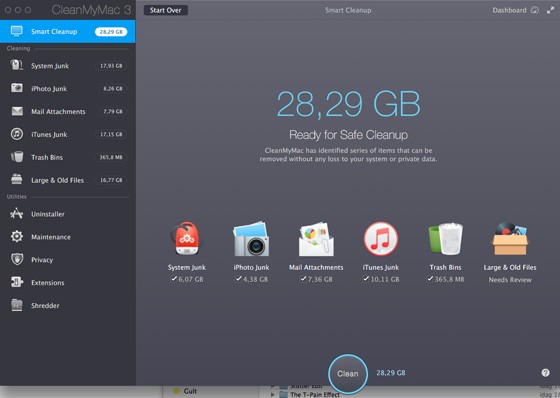Click the large red System Junk vacuum icon
The height and width of the screenshot is (398, 560).
[186, 239]
